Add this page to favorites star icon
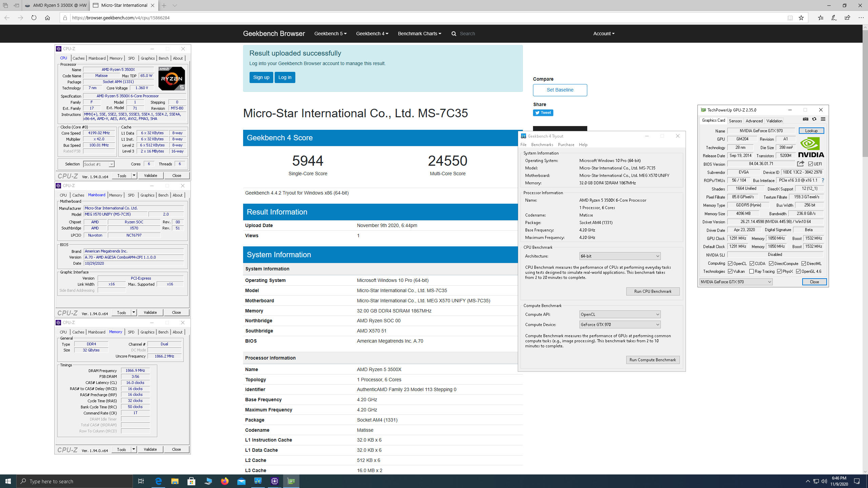Screen dimensions: 868x488 (x=801, y=18)
